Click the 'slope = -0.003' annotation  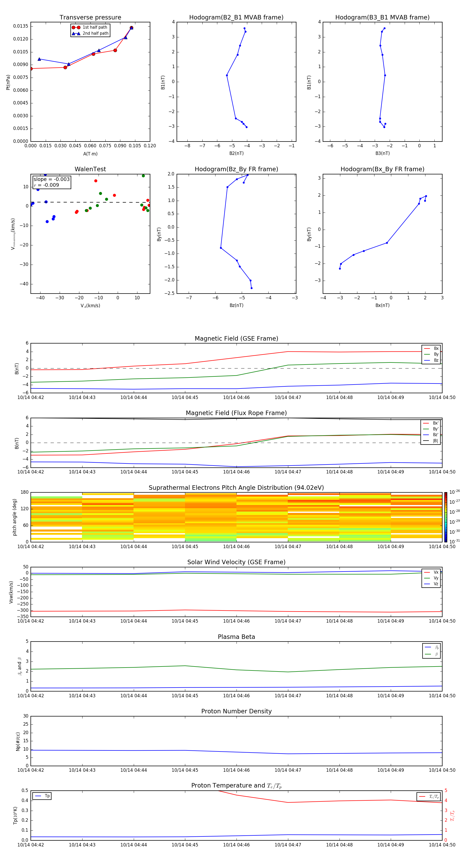click(x=52, y=179)
